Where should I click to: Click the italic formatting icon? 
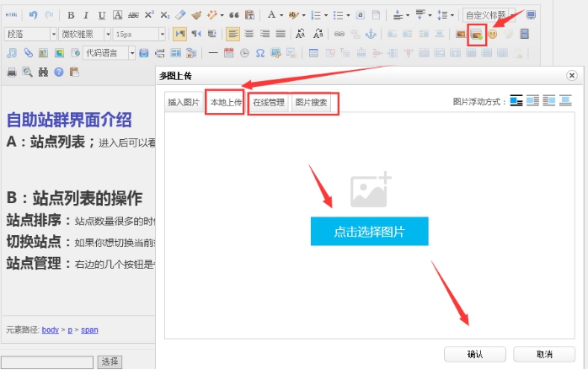[x=86, y=15]
